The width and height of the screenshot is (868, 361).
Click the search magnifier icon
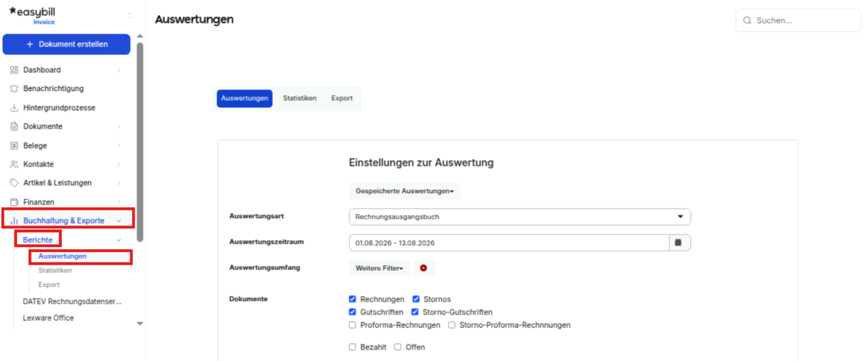747,20
